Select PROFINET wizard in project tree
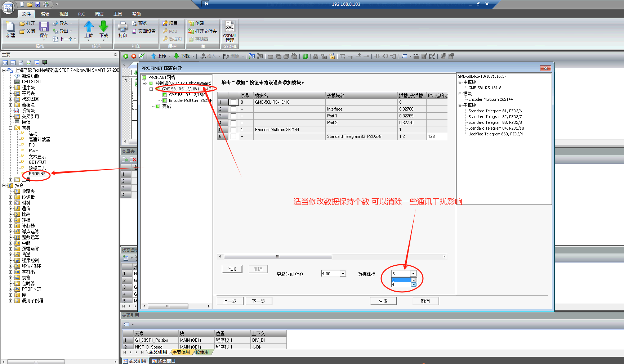624x364 pixels. 38,174
